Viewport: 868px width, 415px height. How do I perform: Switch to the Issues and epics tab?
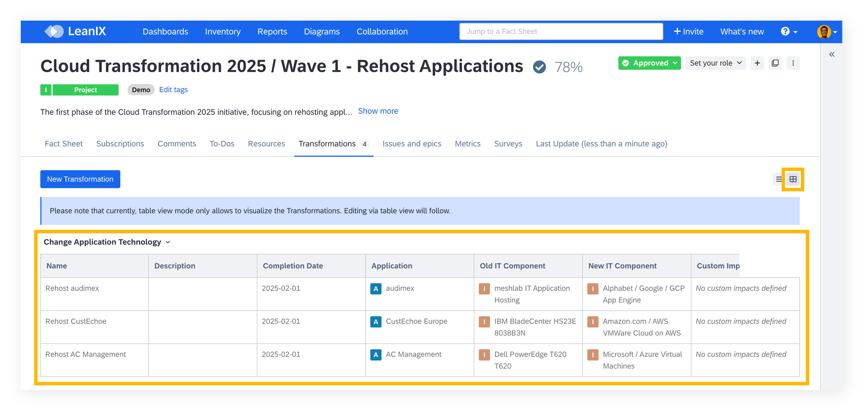click(412, 144)
